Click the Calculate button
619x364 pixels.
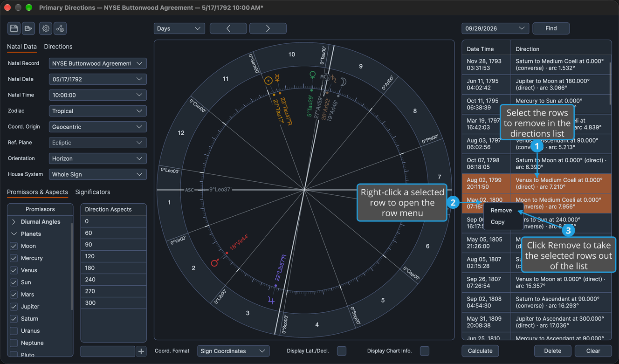480,351
